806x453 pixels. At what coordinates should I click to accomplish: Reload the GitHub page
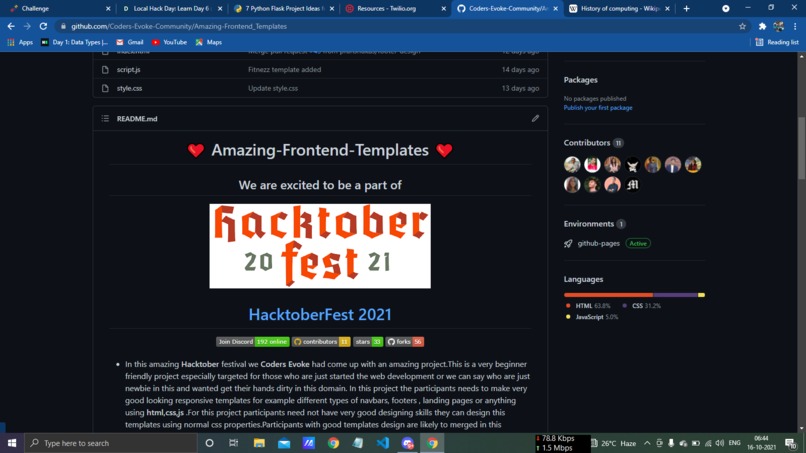43,26
